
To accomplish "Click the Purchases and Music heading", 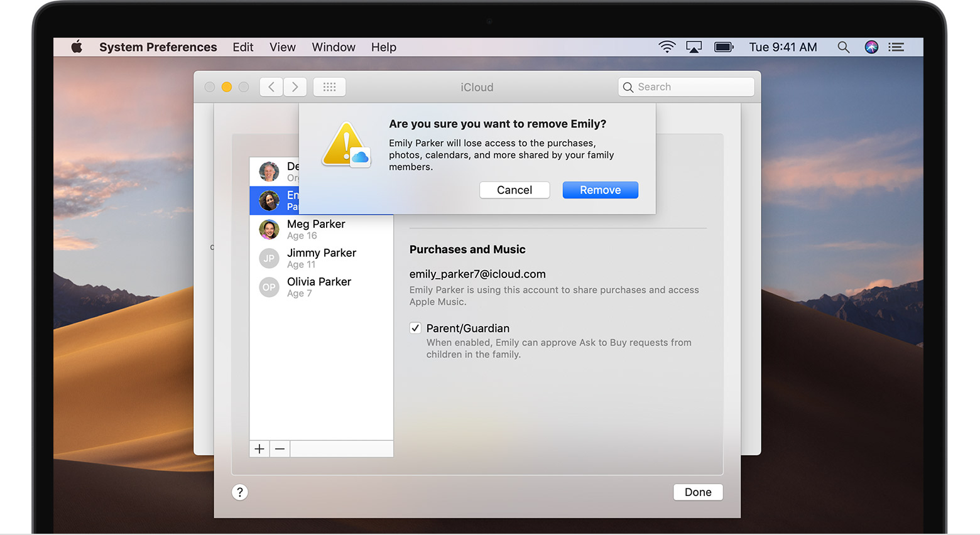I will 467,249.
